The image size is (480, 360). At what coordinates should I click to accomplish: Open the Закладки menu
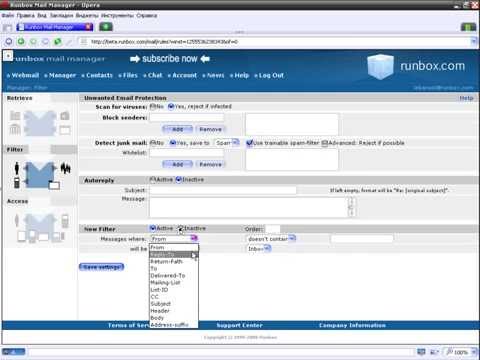pyautogui.click(x=61, y=15)
